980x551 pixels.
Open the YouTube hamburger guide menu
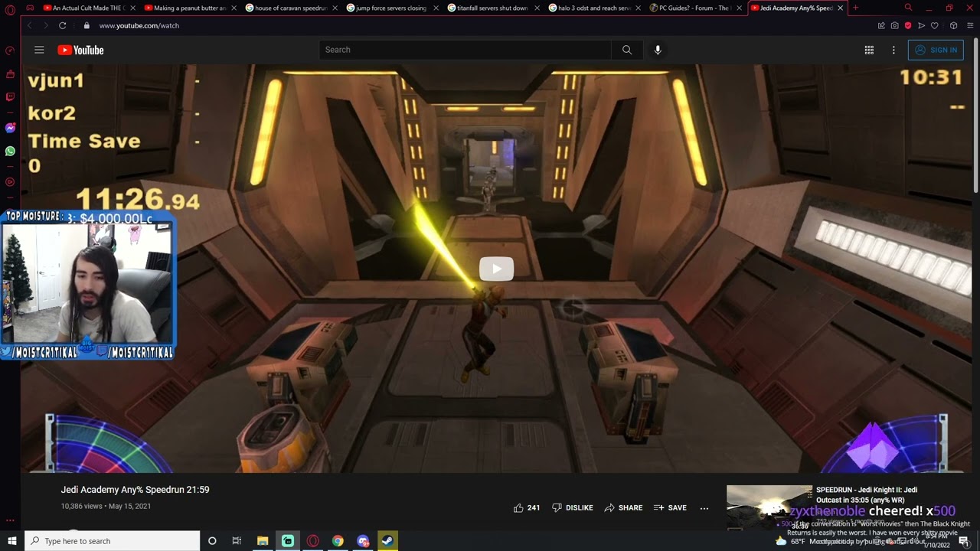(39, 50)
